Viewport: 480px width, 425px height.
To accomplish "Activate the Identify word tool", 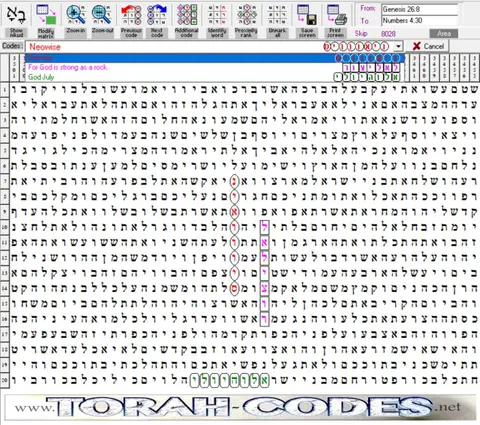I will 217,15.
